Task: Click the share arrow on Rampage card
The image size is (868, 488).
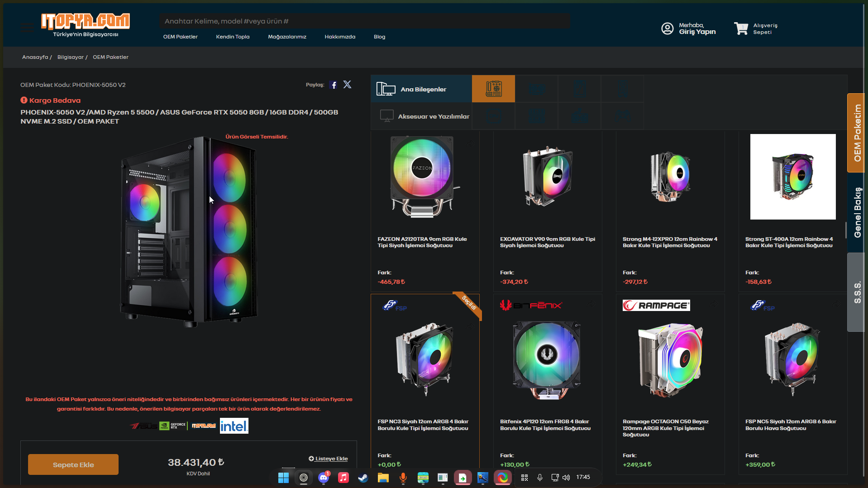Action: click(714, 304)
